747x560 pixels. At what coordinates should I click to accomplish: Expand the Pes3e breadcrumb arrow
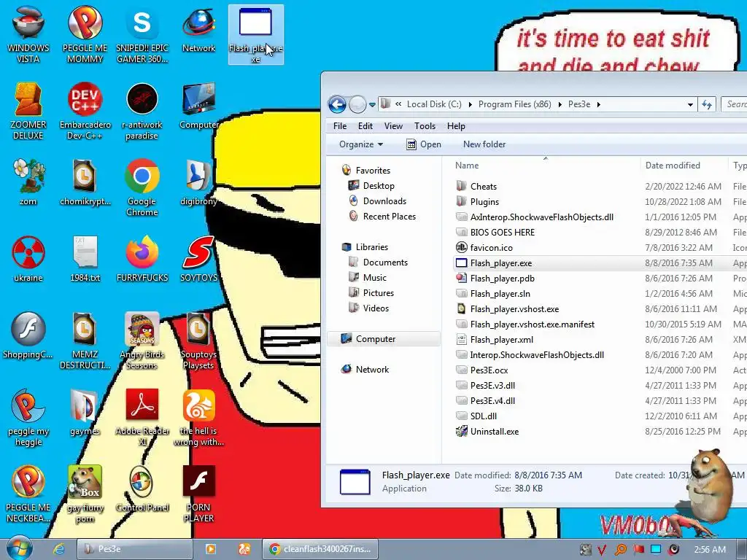point(598,104)
